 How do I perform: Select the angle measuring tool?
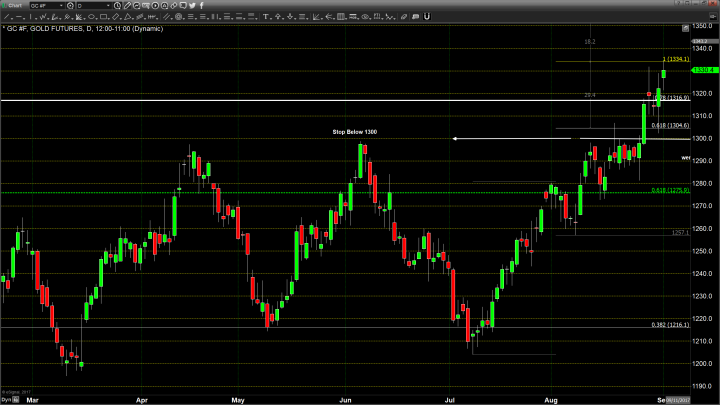pos(316,17)
